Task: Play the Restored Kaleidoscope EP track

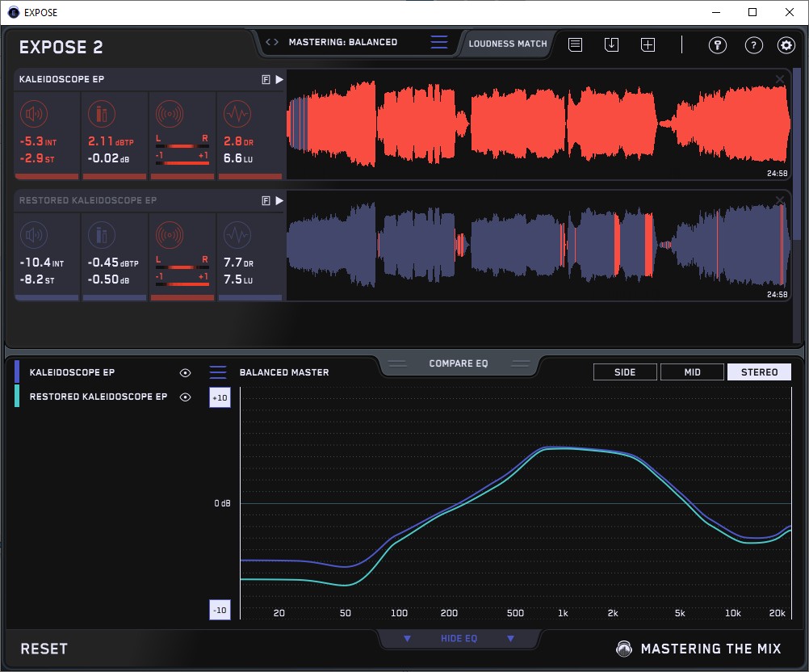Action: coord(279,200)
